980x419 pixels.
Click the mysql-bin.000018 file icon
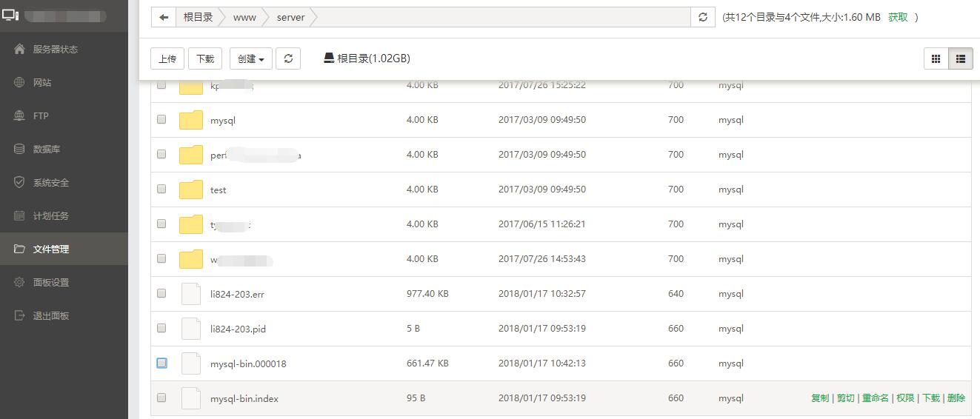(191, 363)
